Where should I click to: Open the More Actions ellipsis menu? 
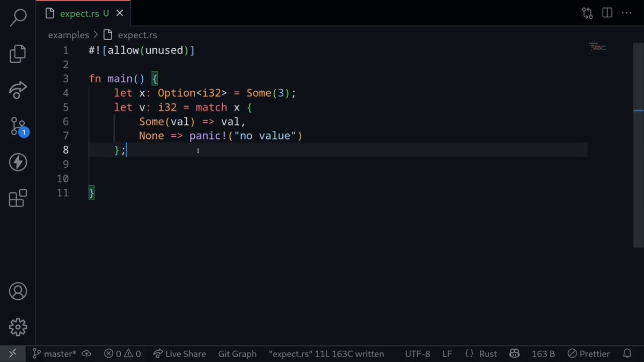click(x=626, y=13)
